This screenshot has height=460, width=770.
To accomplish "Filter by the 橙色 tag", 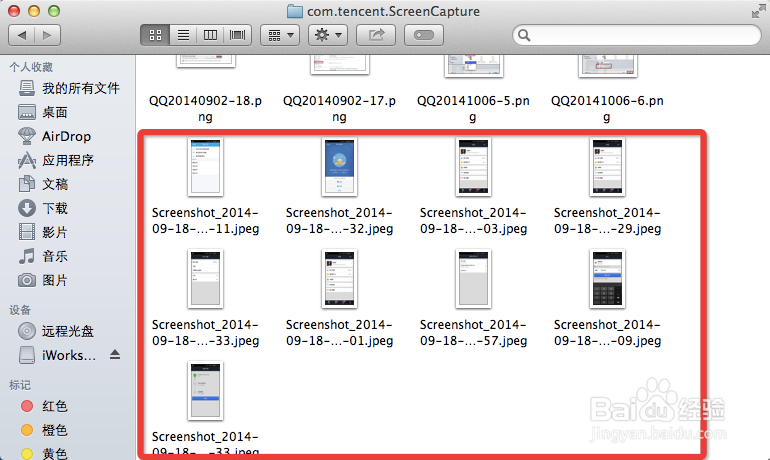I will tap(43, 431).
